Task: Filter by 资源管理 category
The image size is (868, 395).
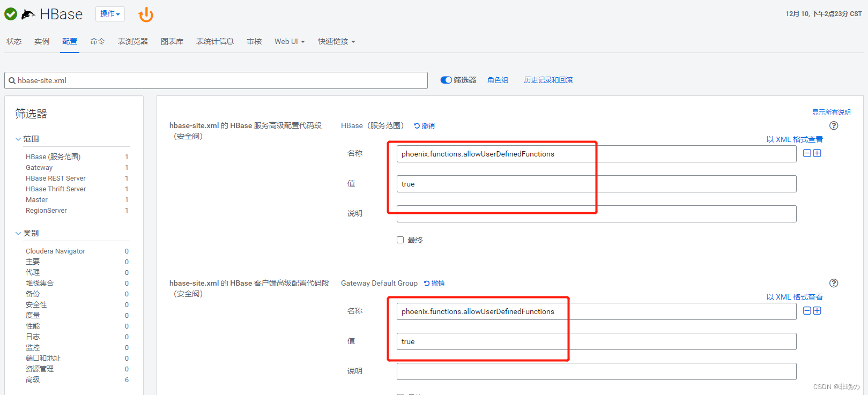Action: (x=40, y=369)
